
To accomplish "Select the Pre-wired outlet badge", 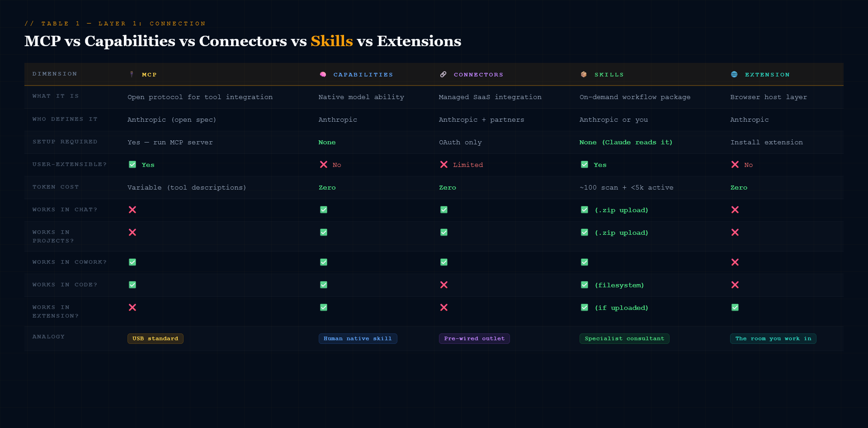I will [474, 338].
